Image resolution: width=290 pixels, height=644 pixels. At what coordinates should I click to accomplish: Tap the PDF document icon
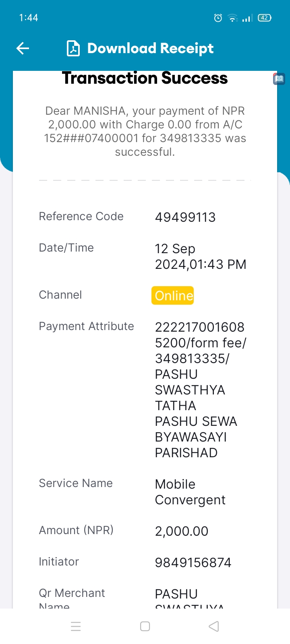coord(73,49)
